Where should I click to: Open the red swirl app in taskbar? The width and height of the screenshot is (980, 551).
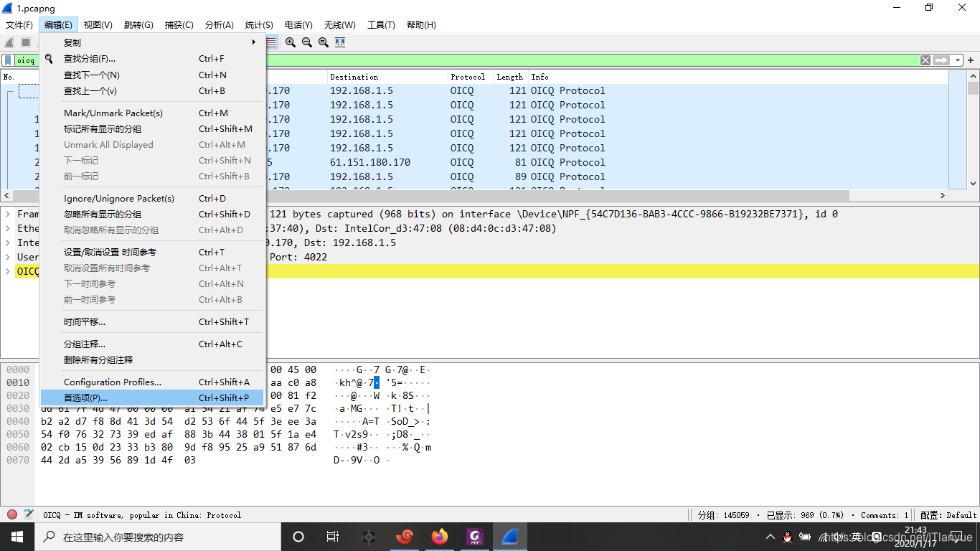(x=405, y=537)
